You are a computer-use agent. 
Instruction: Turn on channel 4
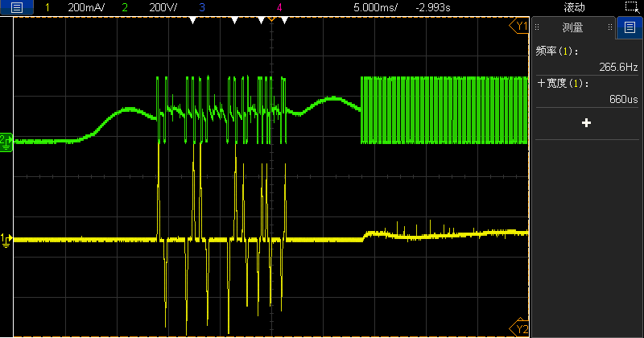tap(279, 7)
